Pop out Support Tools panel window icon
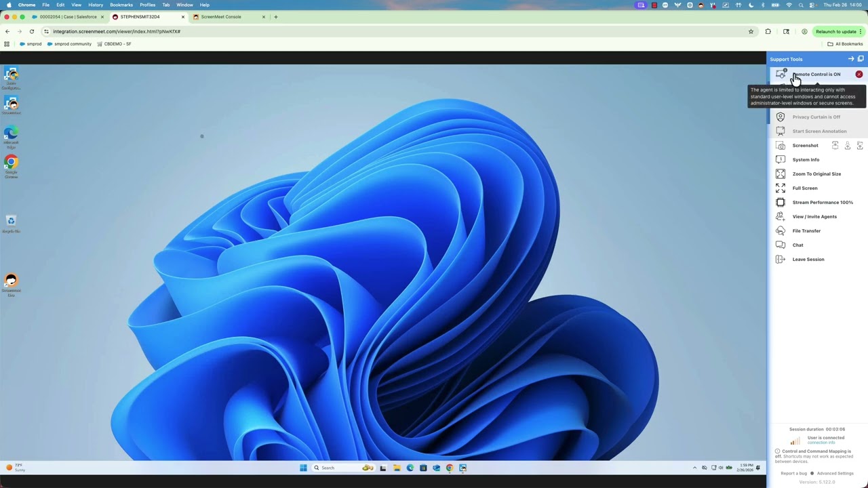The width and height of the screenshot is (868, 488). click(x=861, y=59)
